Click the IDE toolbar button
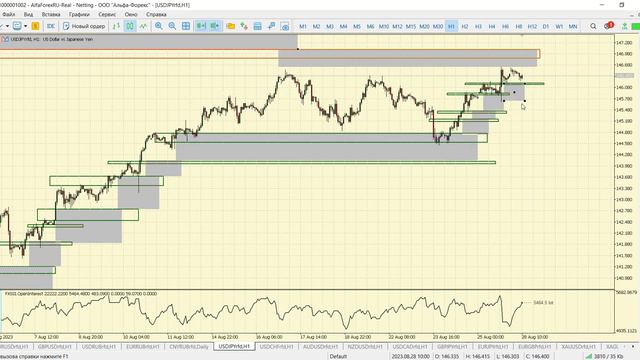 [51, 26]
